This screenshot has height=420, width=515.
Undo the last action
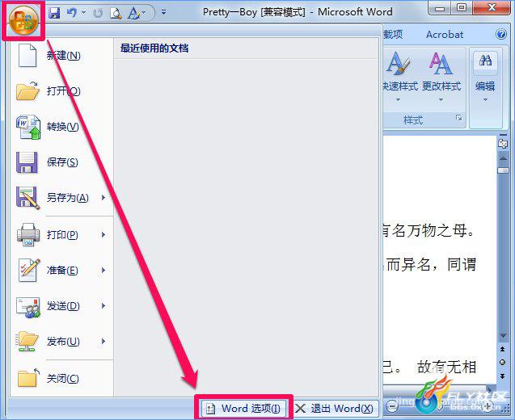tap(72, 13)
